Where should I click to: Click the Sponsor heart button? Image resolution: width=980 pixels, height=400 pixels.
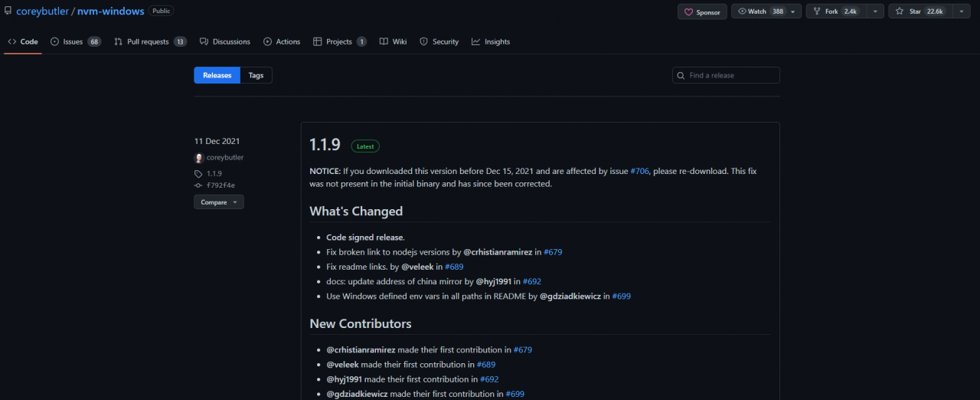(702, 12)
